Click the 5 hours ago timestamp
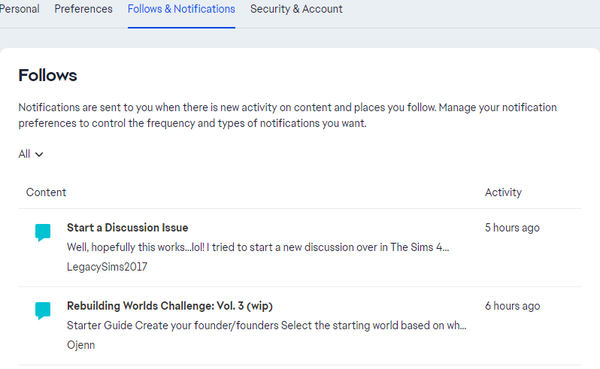 tap(512, 228)
